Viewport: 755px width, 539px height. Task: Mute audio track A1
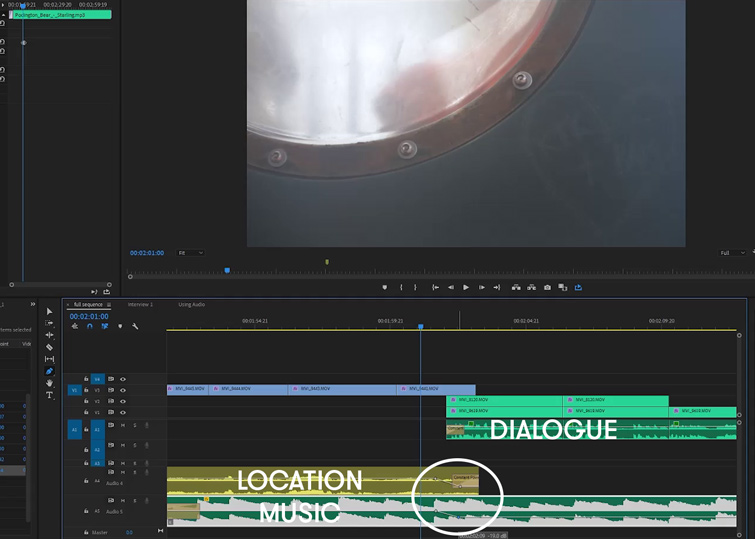[x=123, y=425]
